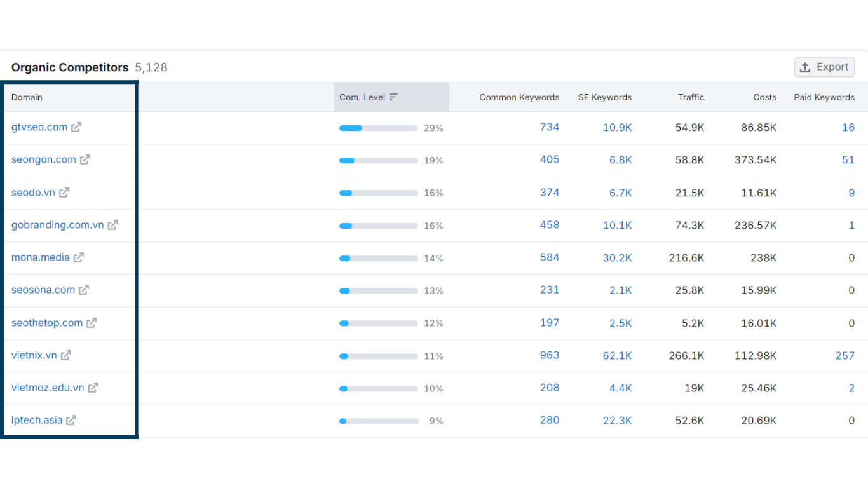Open 51 paid keywords for seongon.com

click(848, 159)
